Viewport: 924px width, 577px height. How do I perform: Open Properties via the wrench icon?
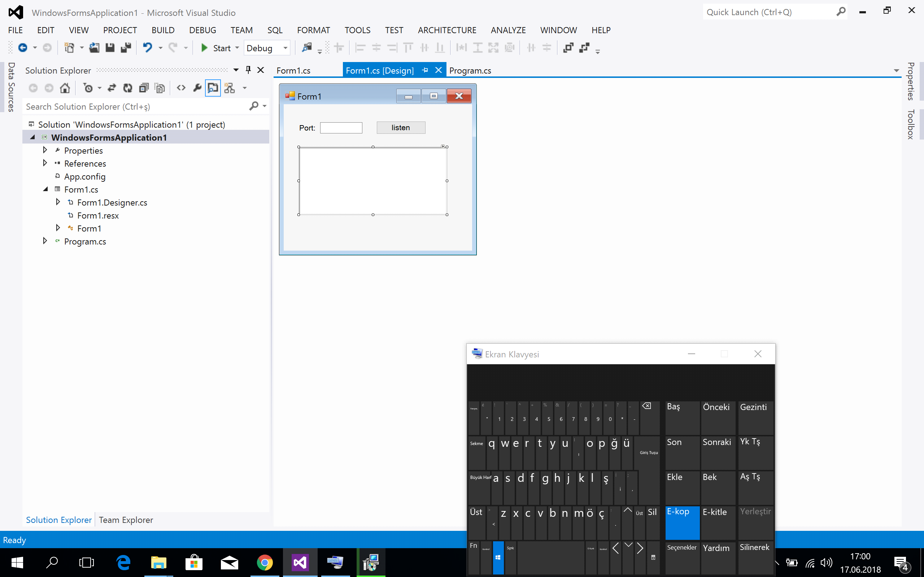pos(197,88)
